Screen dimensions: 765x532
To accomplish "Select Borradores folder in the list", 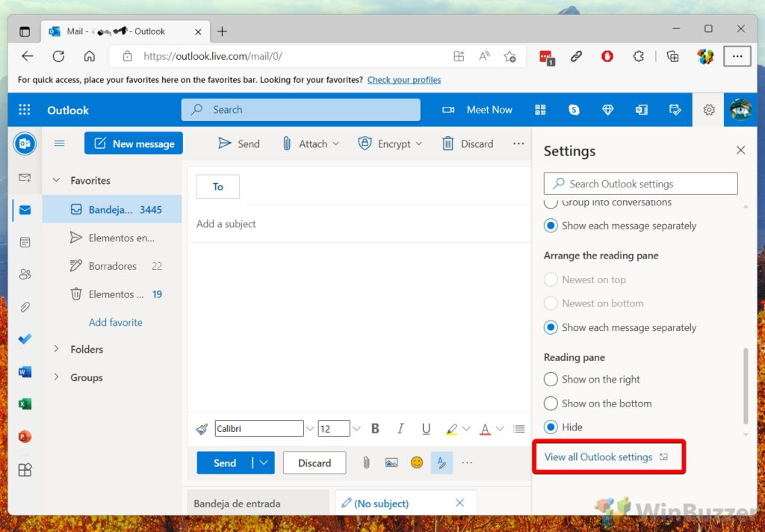I will [x=112, y=266].
